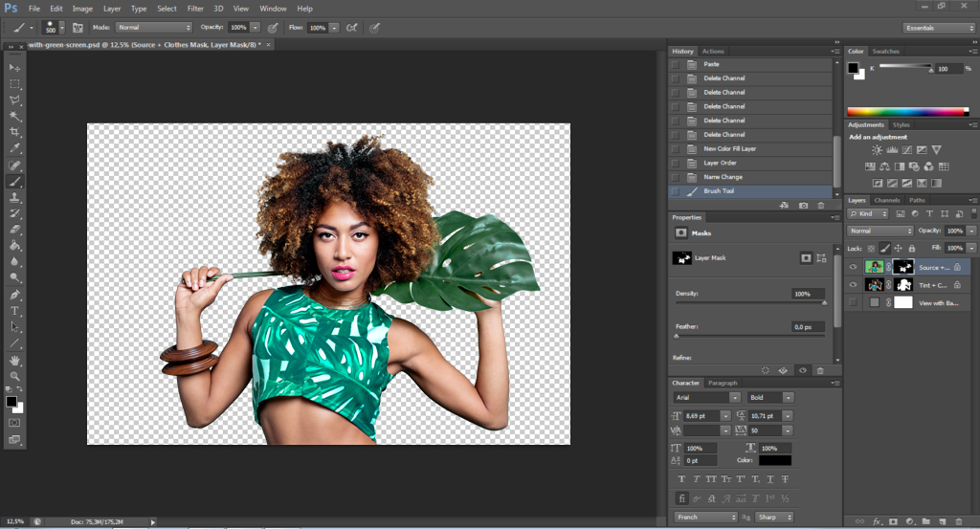Toggle lock transparent pixels
Viewport: 980px width, 529px height.
point(871,249)
